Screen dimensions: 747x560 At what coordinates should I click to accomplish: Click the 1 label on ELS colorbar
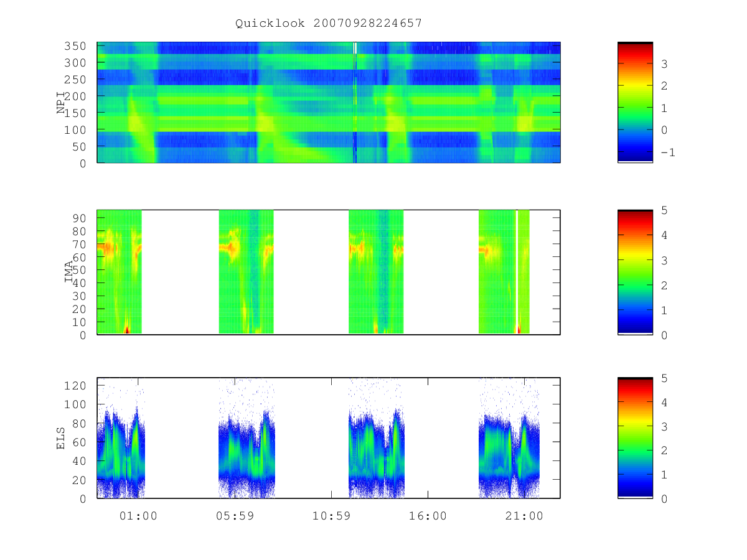[664, 474]
